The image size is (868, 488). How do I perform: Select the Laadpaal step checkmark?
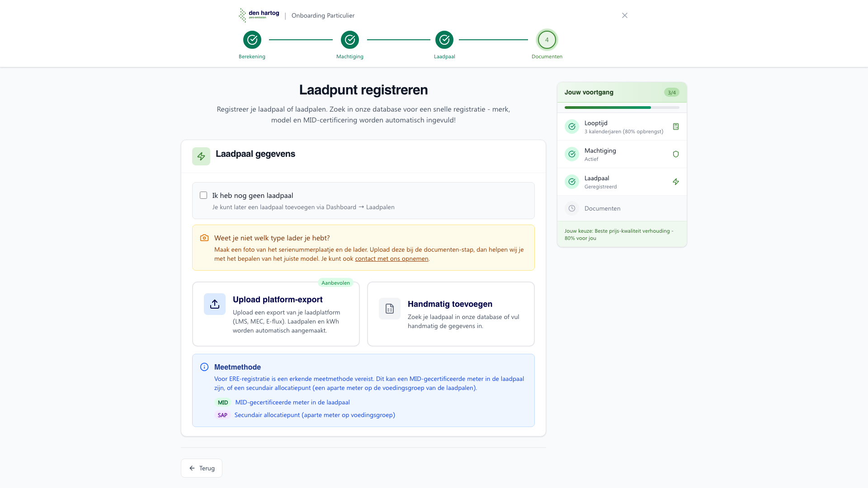(444, 40)
